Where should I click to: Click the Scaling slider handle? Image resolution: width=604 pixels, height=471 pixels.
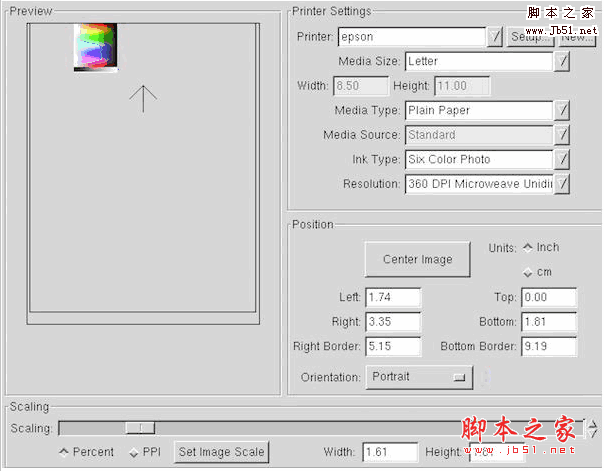pos(140,428)
